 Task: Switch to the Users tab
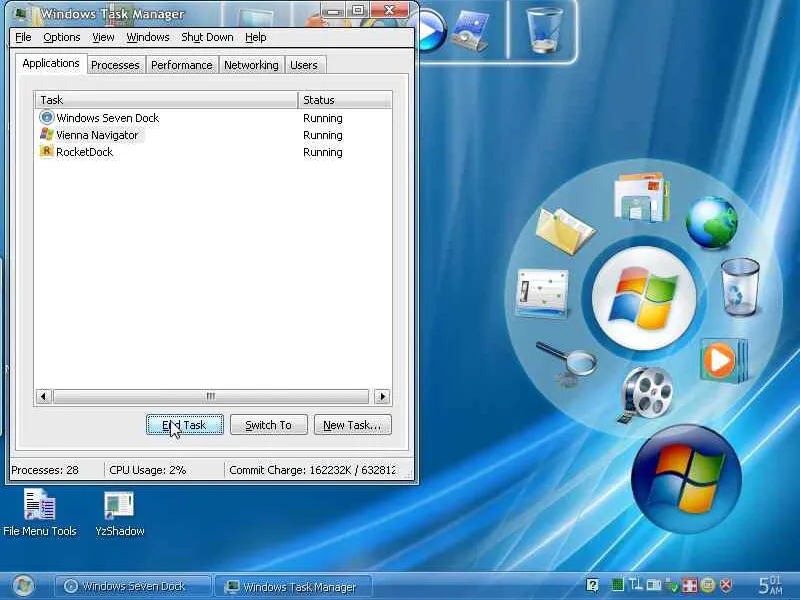(x=304, y=65)
